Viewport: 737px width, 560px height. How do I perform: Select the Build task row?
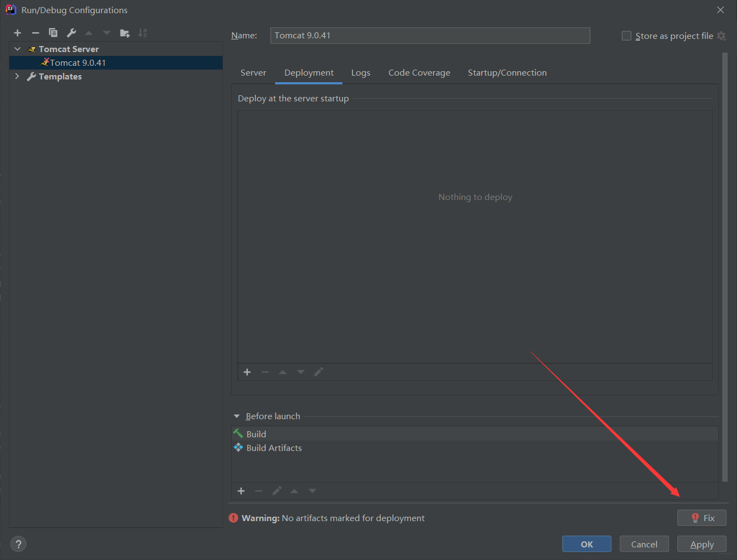click(x=475, y=434)
